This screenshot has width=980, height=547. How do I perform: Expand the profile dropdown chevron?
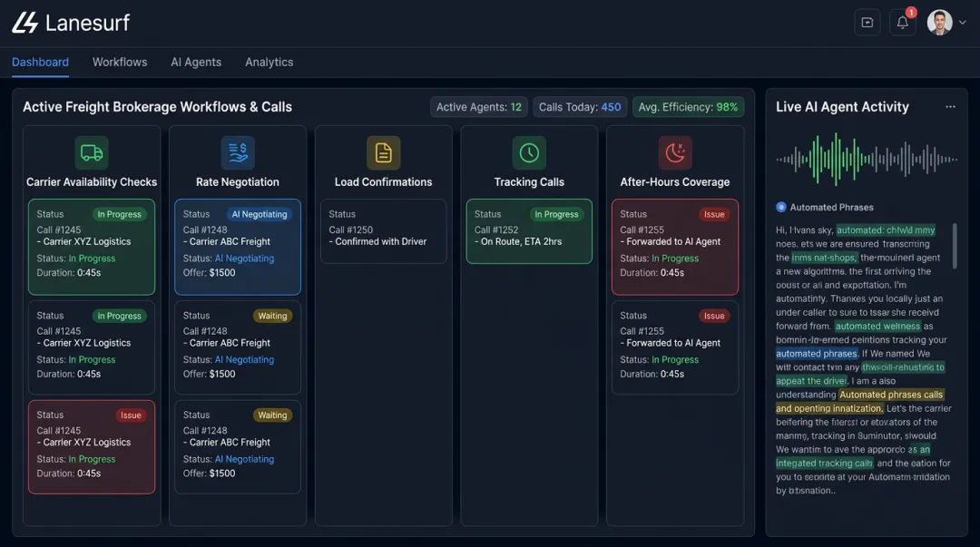[963, 23]
